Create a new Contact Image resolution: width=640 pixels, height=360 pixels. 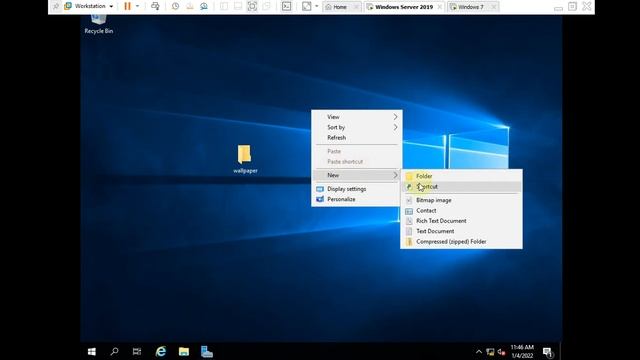[461, 211]
